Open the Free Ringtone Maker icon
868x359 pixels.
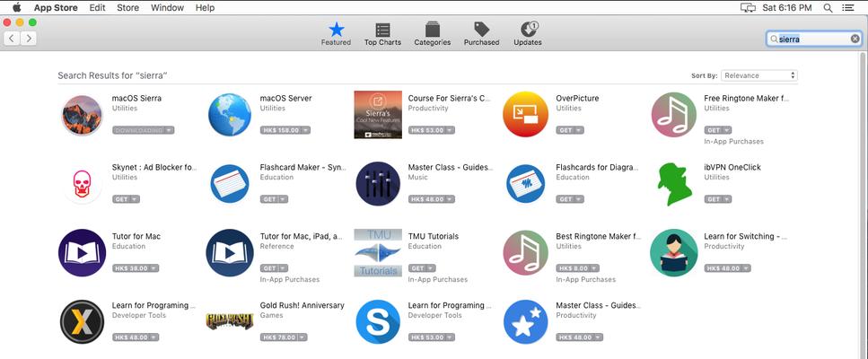[x=674, y=115]
